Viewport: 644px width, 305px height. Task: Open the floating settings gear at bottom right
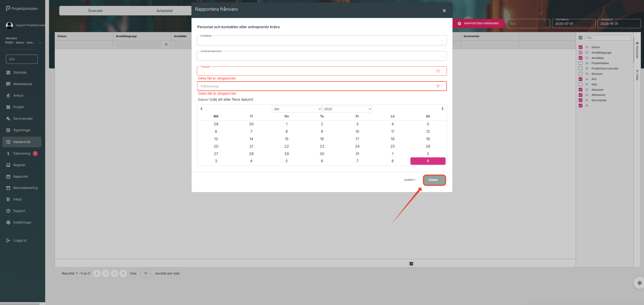pos(639,283)
